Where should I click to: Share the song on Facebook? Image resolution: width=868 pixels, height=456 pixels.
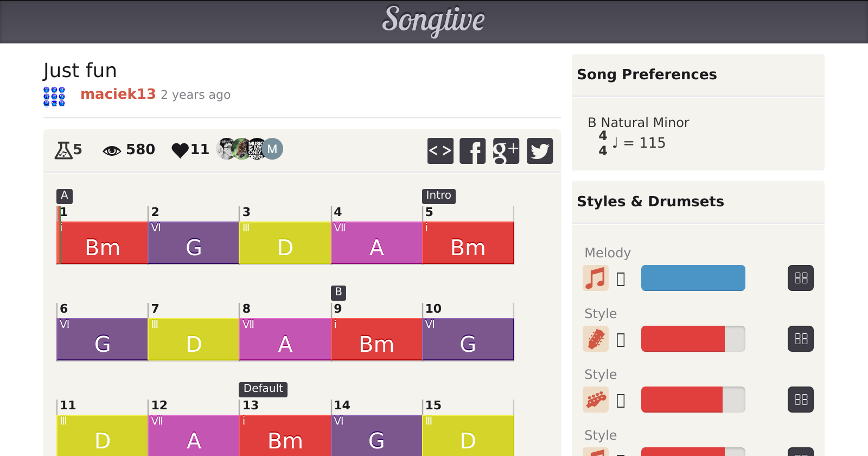[x=473, y=151]
